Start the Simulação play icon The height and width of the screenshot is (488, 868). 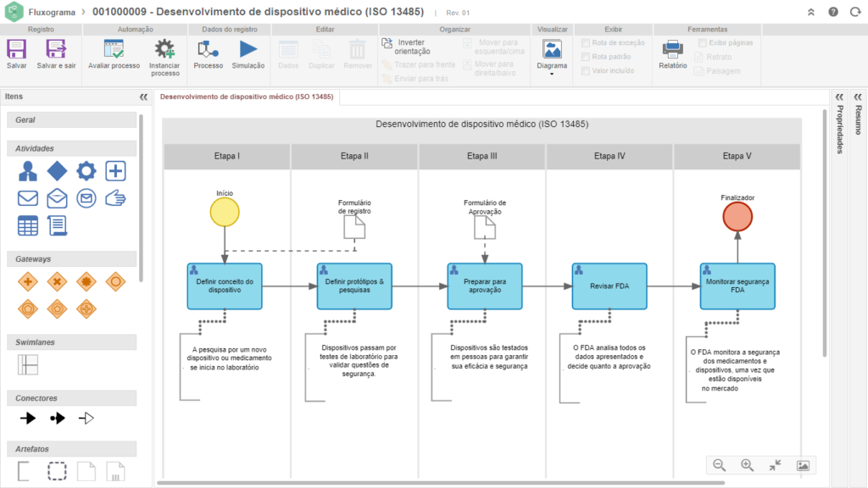(248, 49)
